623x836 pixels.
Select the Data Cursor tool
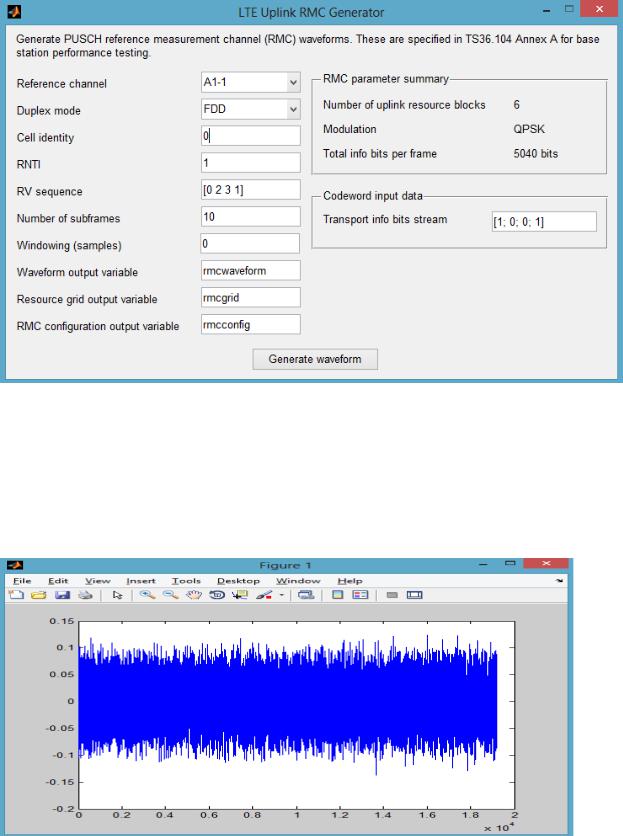coord(240,594)
